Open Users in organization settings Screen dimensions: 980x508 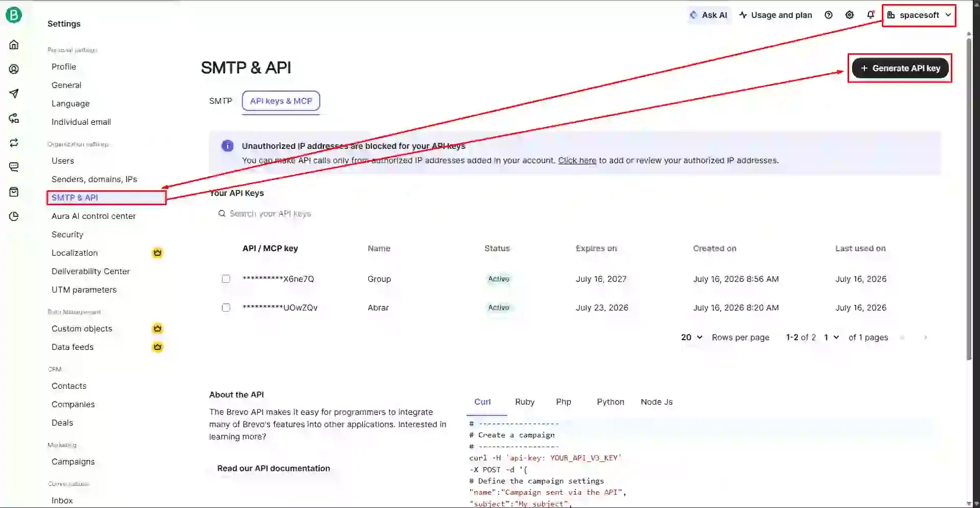pyautogui.click(x=63, y=161)
